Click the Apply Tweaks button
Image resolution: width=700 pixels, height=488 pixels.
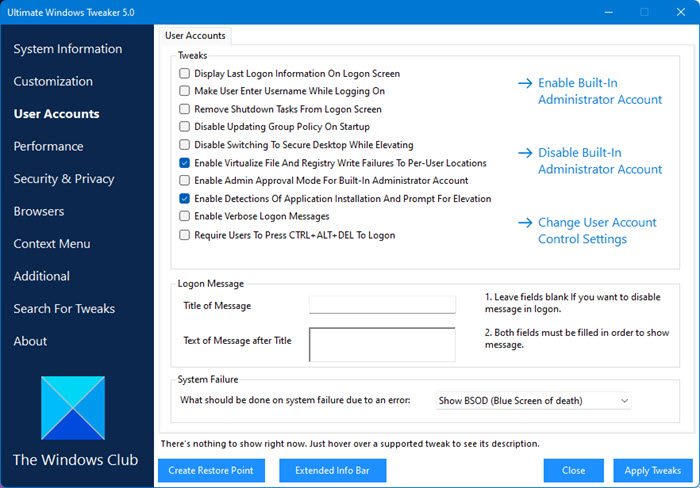pyautogui.click(x=652, y=470)
